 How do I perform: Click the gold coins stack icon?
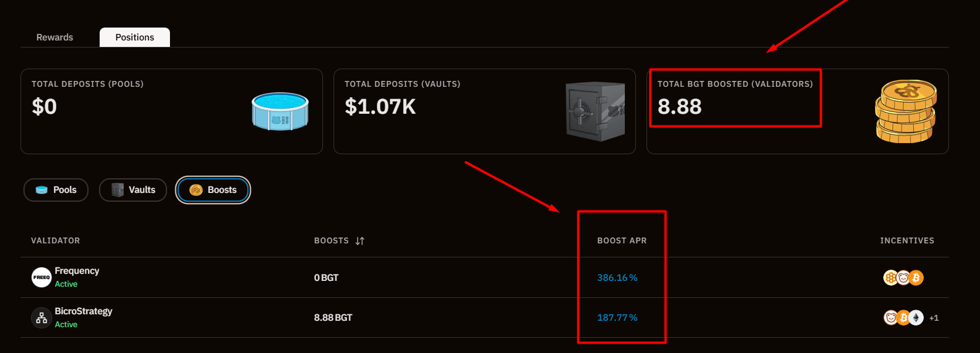906,111
